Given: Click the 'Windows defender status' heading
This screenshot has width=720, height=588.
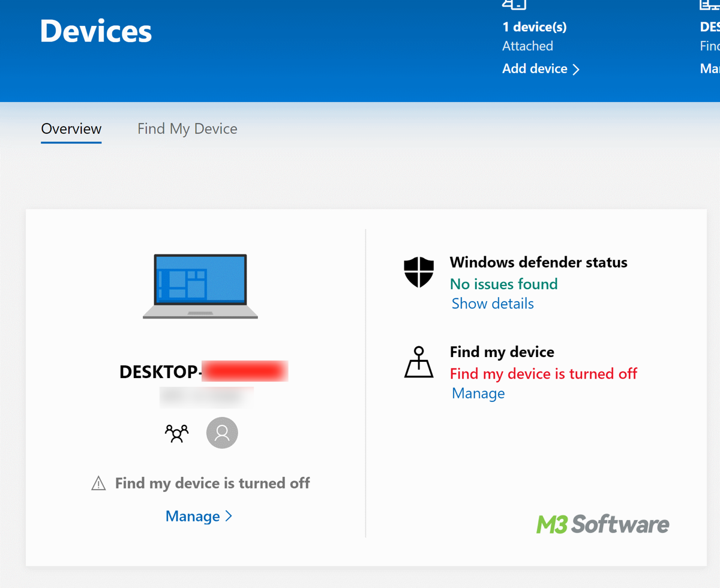Looking at the screenshot, I should click(539, 262).
